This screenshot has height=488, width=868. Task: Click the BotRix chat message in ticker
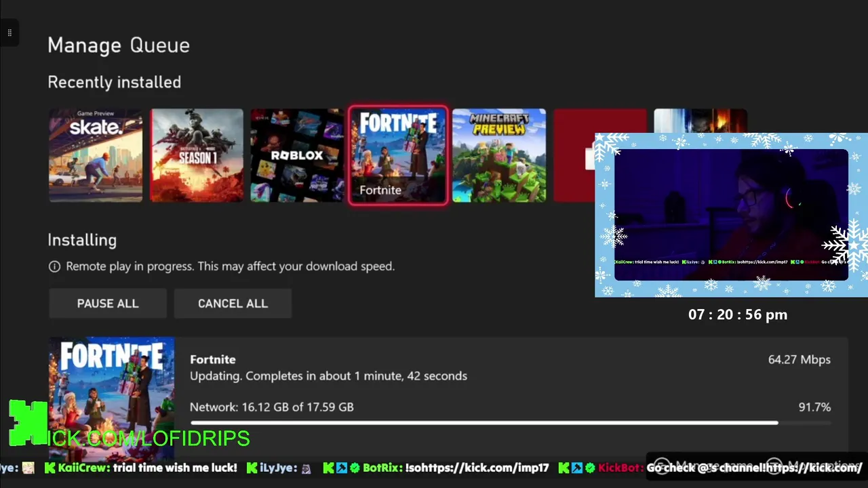(435, 468)
